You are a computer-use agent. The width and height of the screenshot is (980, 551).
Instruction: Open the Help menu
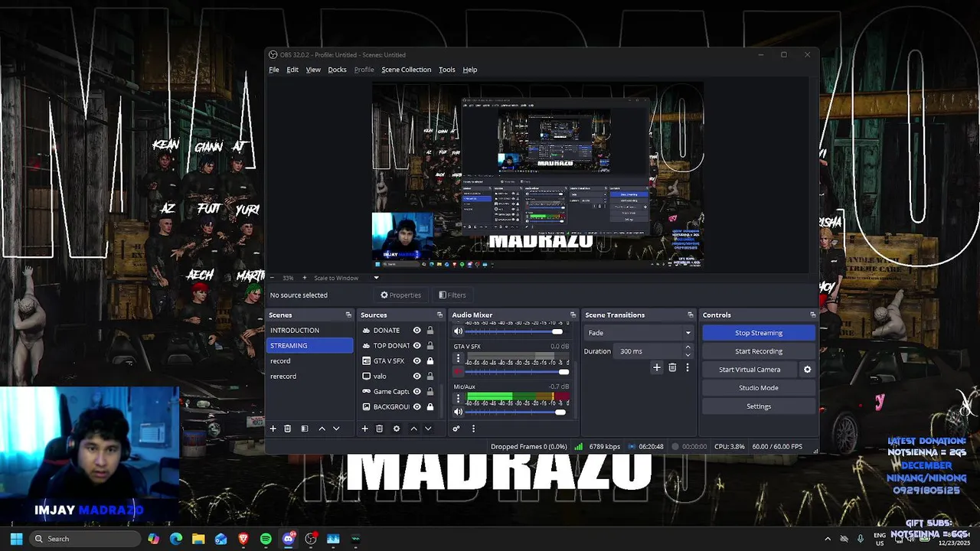[470, 70]
